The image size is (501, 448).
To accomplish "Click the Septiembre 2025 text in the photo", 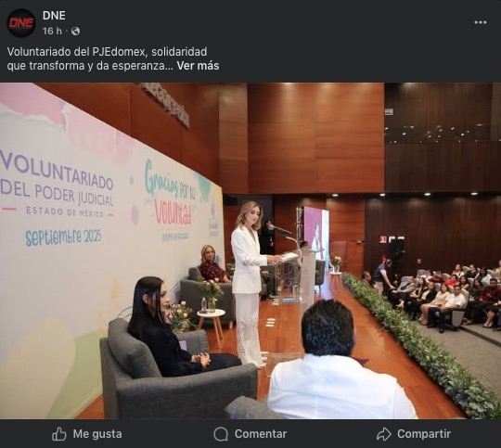I will (x=64, y=237).
